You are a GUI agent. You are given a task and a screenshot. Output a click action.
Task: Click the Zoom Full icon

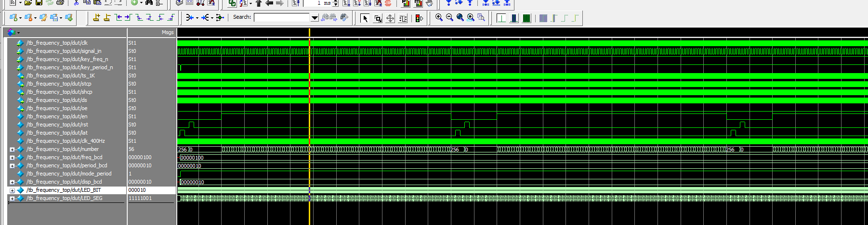(x=460, y=18)
